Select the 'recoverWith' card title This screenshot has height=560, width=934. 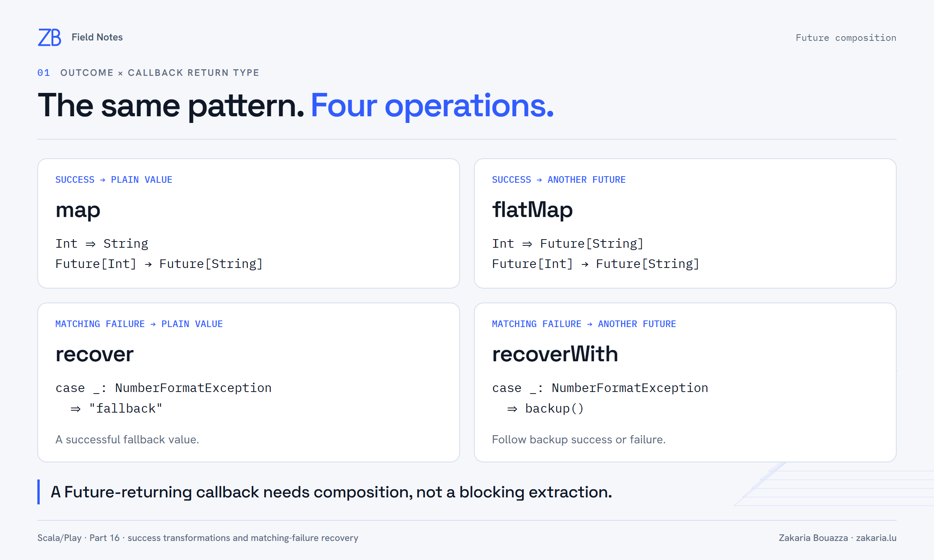555,354
